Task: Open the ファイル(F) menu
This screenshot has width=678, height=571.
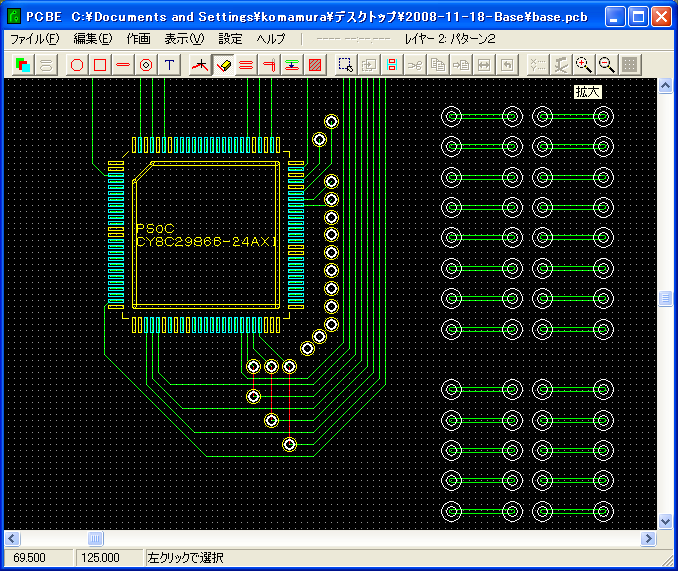Action: click(x=34, y=39)
